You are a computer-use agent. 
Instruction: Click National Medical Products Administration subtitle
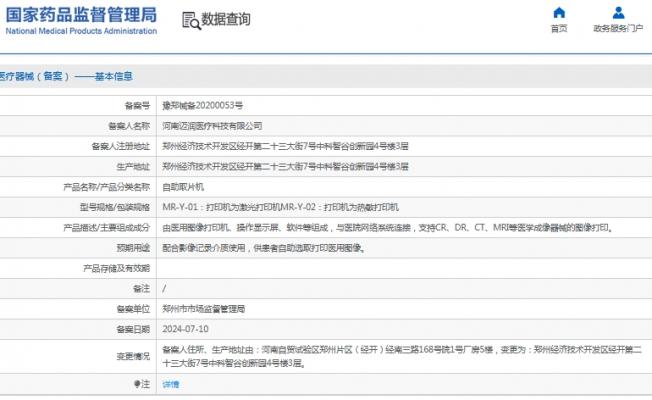81,31
